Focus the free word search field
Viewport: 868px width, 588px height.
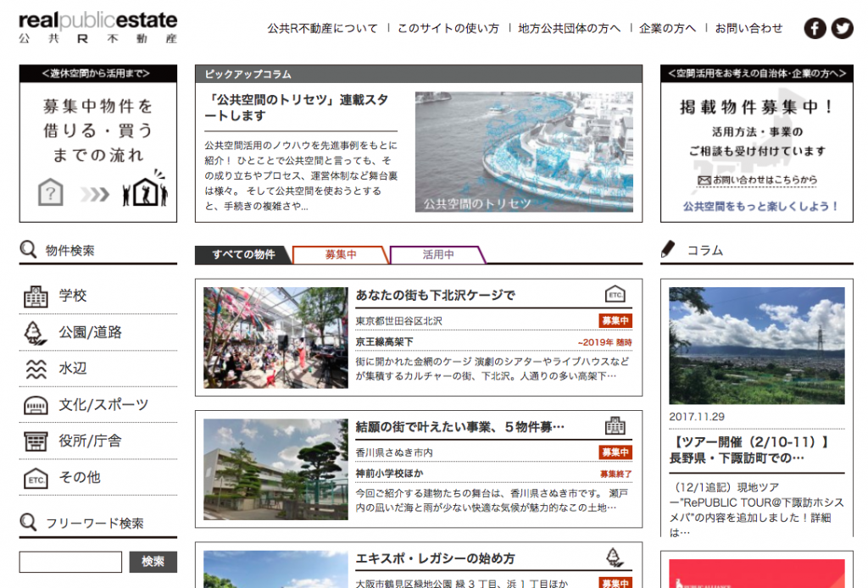(70, 562)
